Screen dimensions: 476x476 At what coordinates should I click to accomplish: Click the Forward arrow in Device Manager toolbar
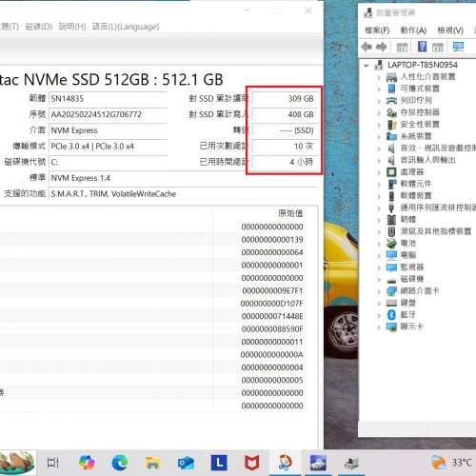[x=382, y=47]
